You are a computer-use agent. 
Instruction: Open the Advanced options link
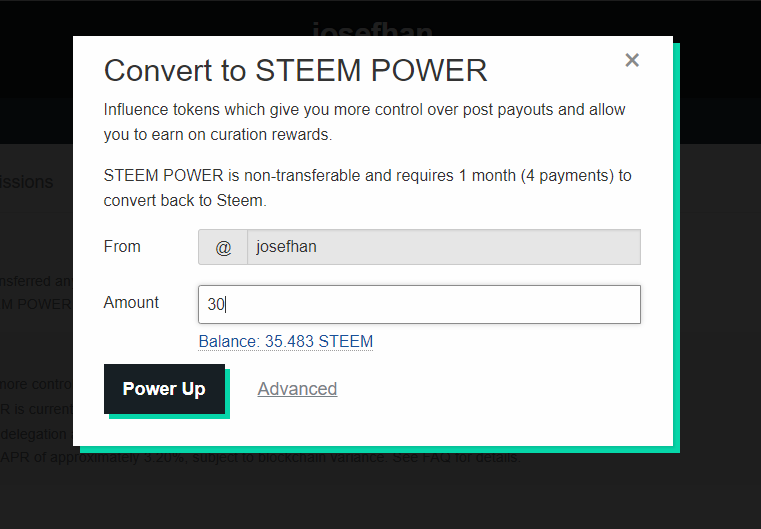[x=297, y=389]
